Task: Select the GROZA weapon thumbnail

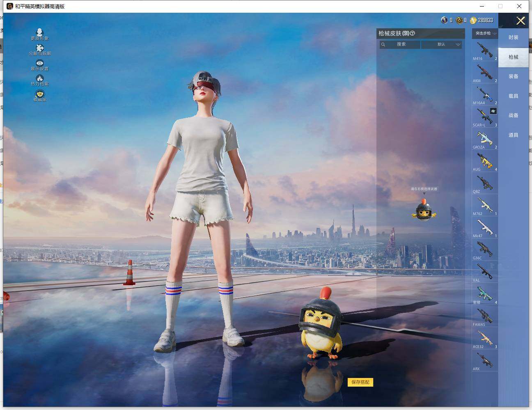Action: click(485, 139)
